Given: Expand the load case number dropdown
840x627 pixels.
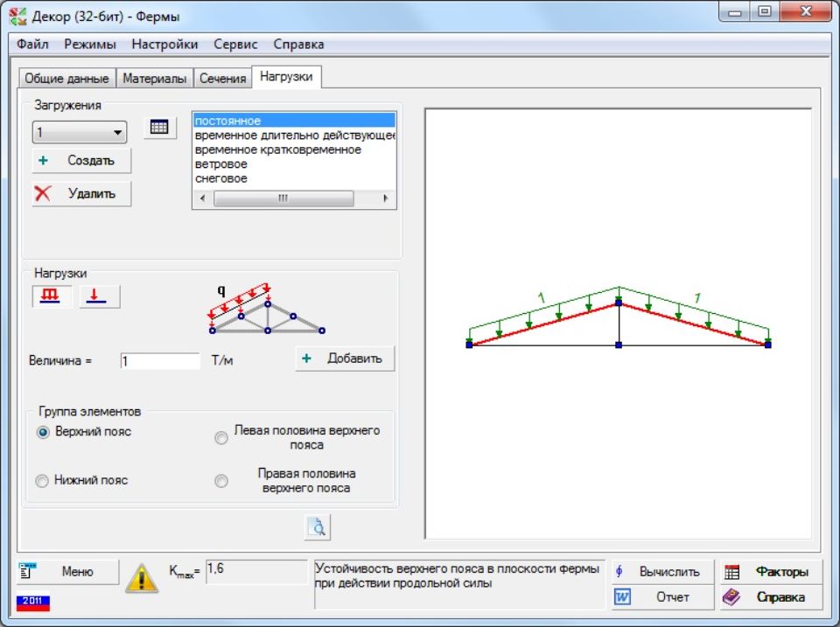Looking at the screenshot, I should (117, 133).
